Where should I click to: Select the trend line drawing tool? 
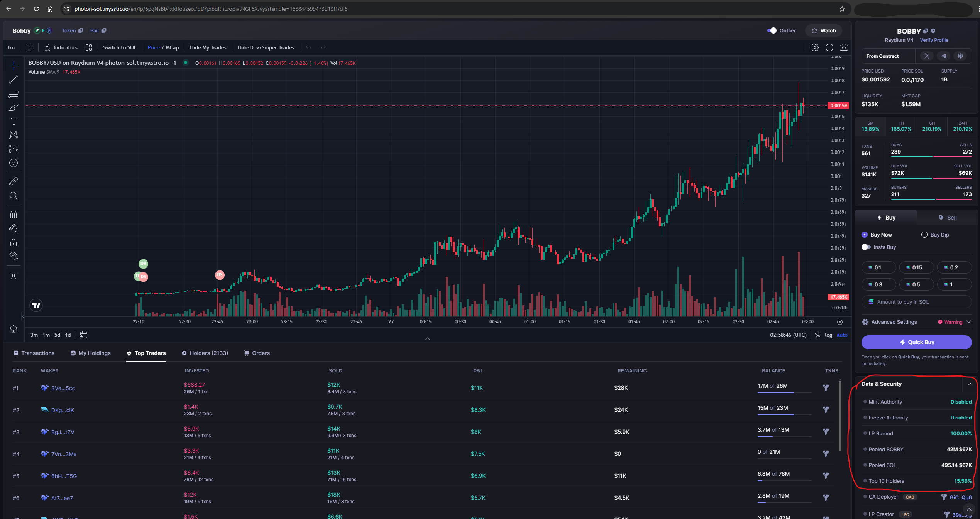click(x=14, y=79)
